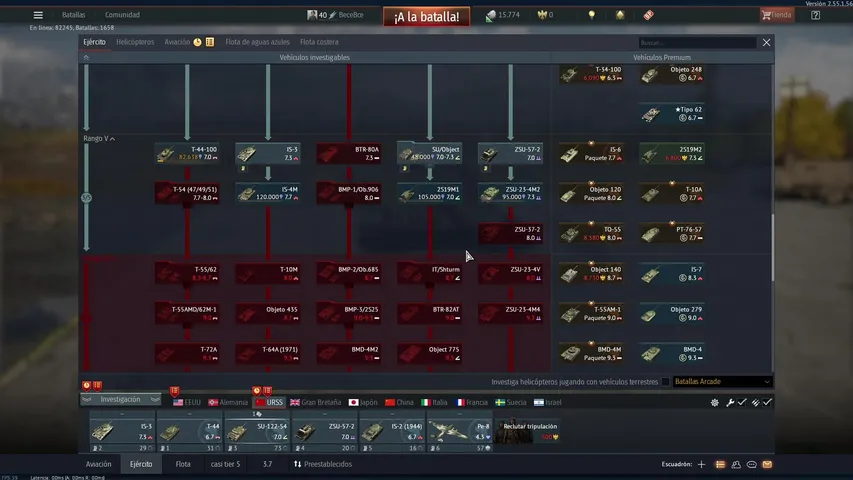The width and height of the screenshot is (853, 480).
Task: Select the Object 775 vehicle
Action: pyautogui.click(x=430, y=353)
